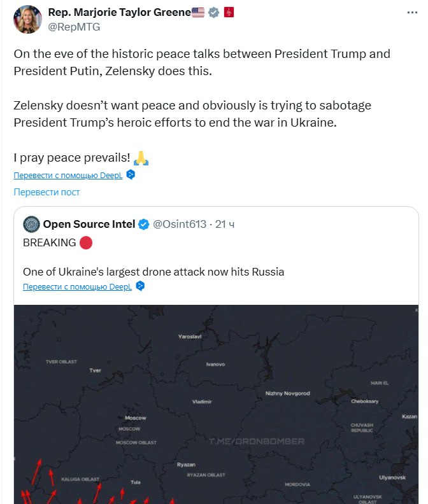Open the Open Source Intel avatar
428x504 pixels.
(31, 224)
